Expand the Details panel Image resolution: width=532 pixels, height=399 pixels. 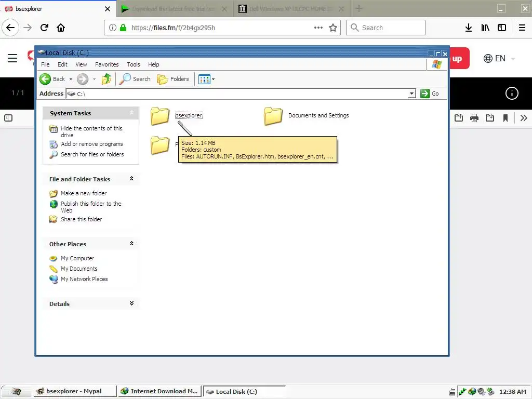[131, 303]
